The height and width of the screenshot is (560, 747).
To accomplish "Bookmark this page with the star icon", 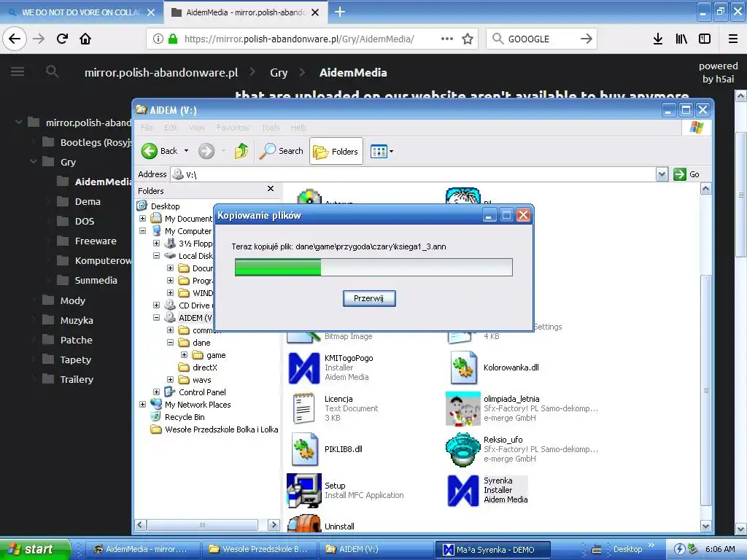I will click(468, 39).
